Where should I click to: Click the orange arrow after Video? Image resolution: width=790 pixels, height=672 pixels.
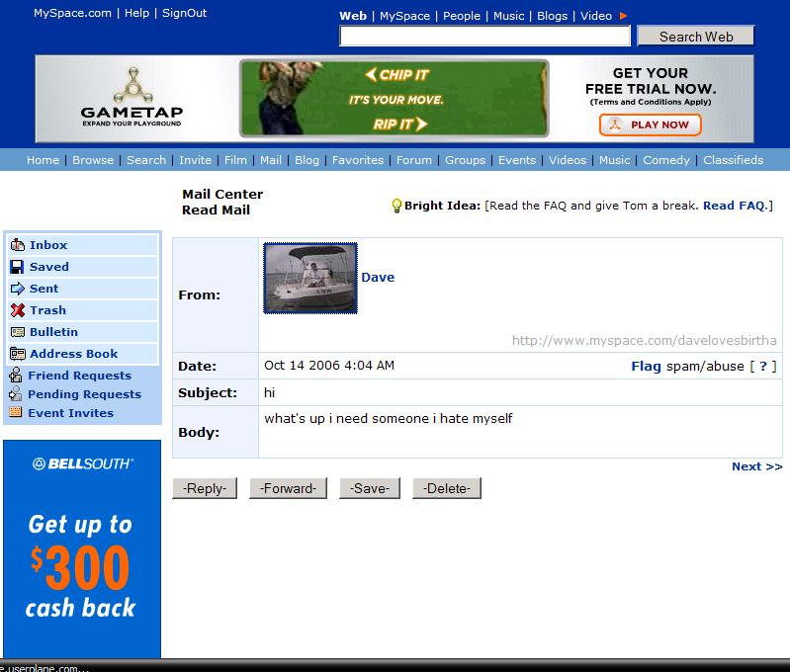623,16
